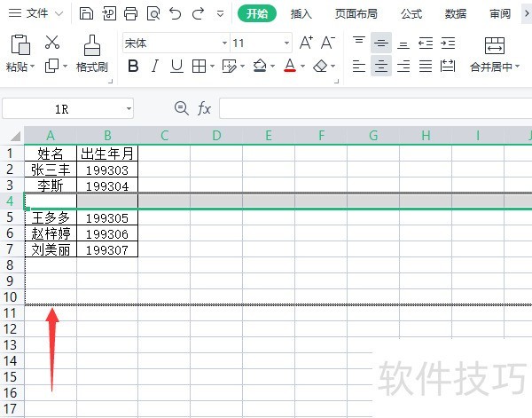Apply justify alignment
The image size is (532, 418).
426,66
